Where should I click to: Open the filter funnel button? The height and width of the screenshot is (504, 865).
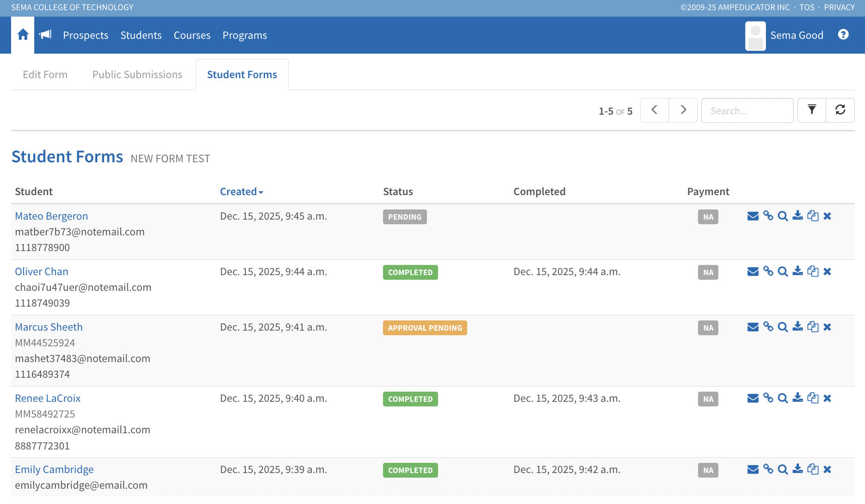811,110
